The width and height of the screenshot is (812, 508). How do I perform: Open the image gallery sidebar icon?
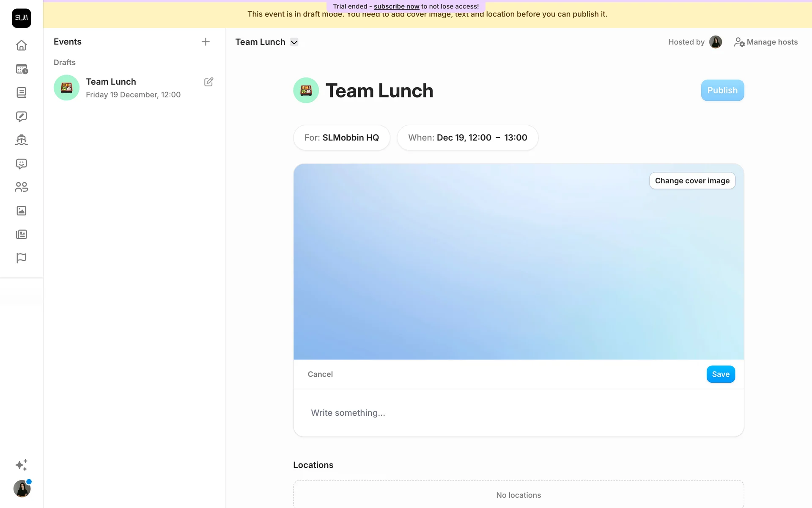[21, 211]
